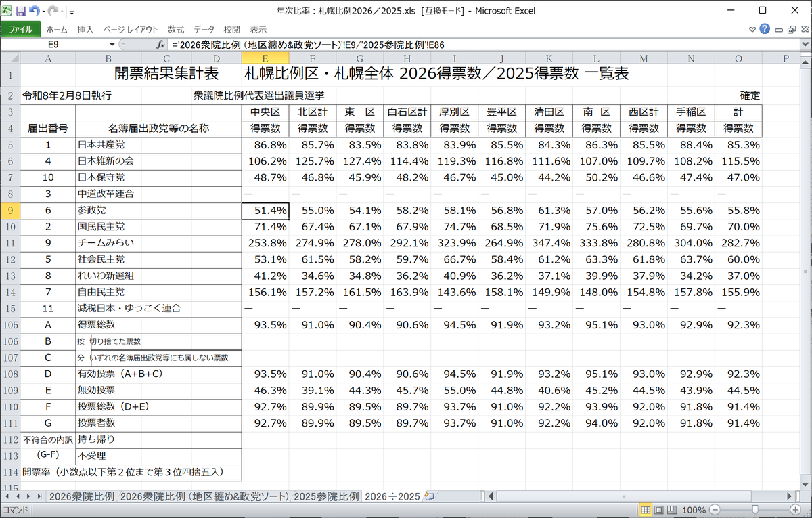
Task: Open the 数式 ribbon tab
Action: [176, 30]
